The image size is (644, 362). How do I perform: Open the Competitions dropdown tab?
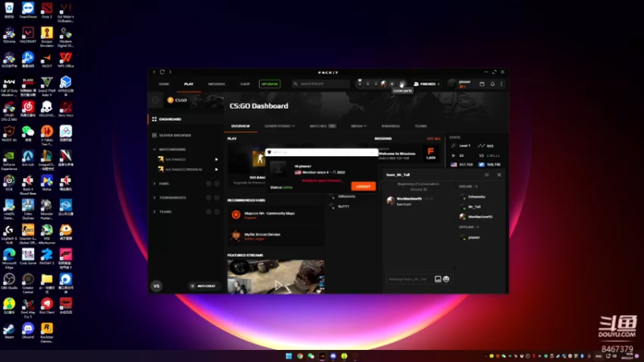pos(279,126)
